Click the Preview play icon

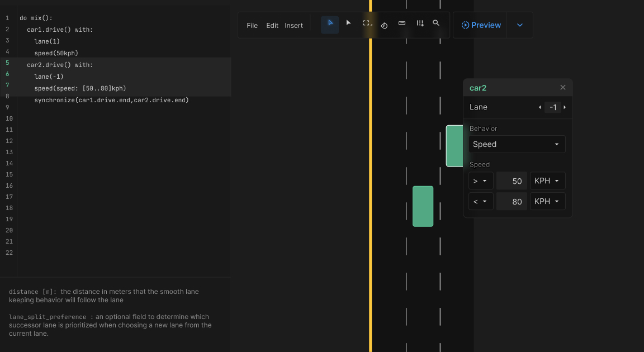click(x=465, y=25)
